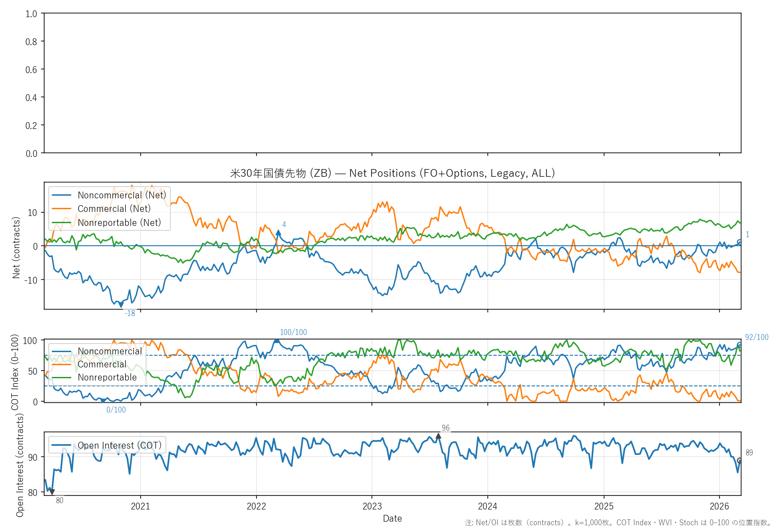Select the Nonreportable entry in the COT Index legend
Screen dimensions: 779x532
[x=107, y=377]
